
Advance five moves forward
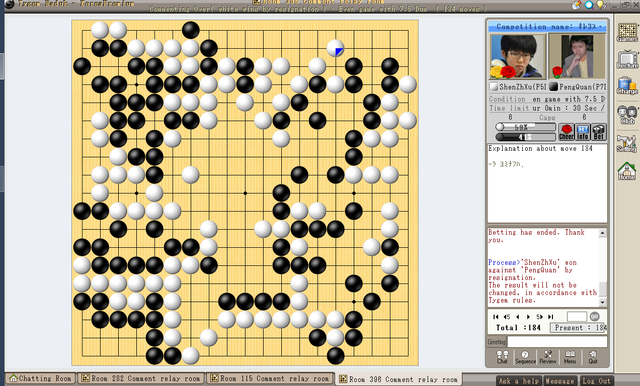click(x=539, y=317)
